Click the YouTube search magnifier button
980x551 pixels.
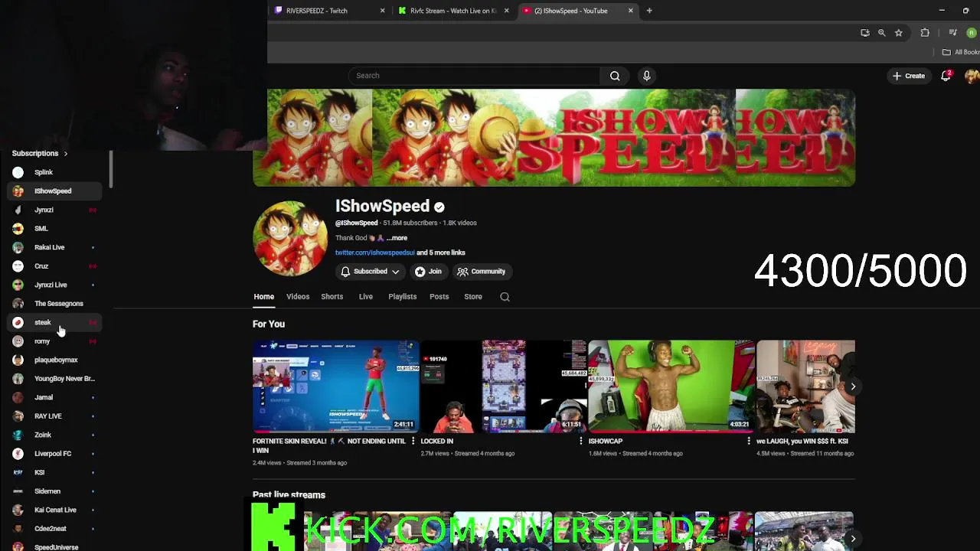click(x=615, y=76)
